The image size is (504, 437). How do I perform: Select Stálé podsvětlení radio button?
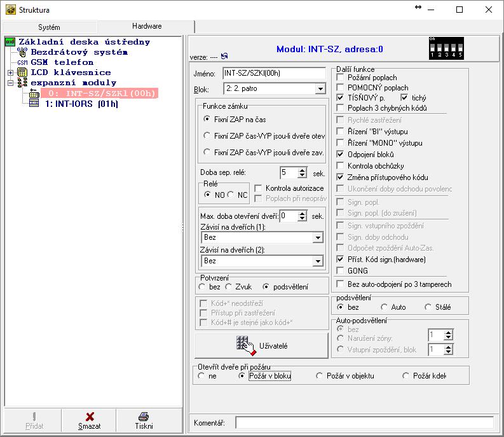[428, 307]
